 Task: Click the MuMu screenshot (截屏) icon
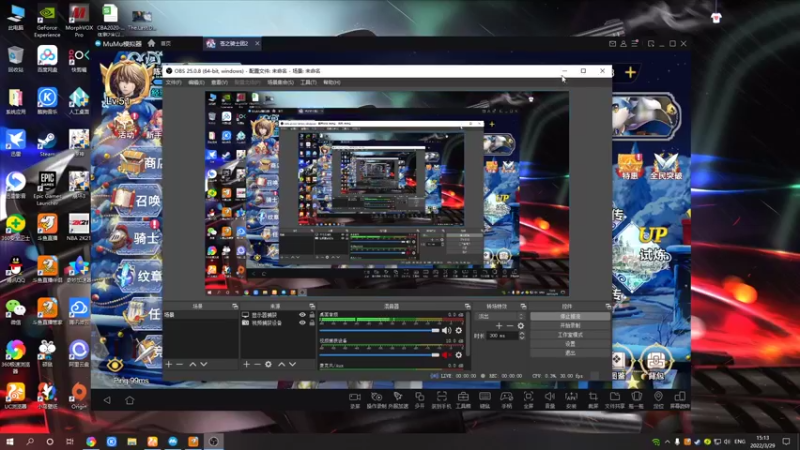click(x=593, y=400)
